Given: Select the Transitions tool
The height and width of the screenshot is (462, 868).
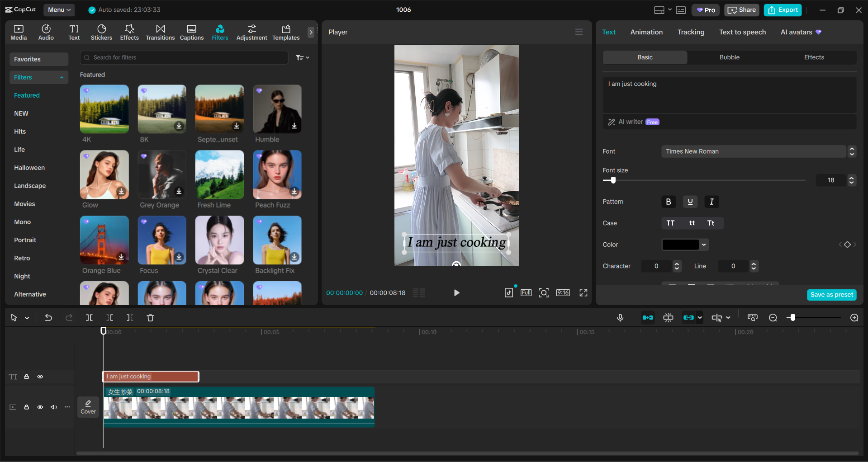Looking at the screenshot, I should coord(160,32).
